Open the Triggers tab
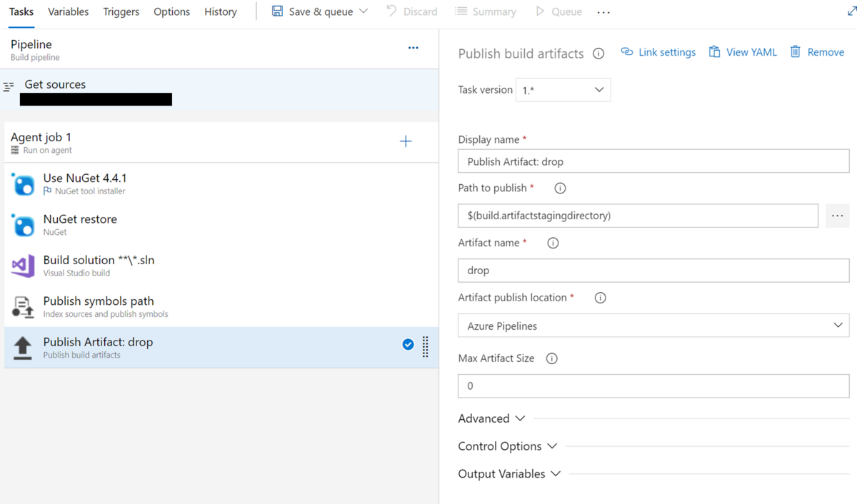The height and width of the screenshot is (504, 857). coord(121,11)
